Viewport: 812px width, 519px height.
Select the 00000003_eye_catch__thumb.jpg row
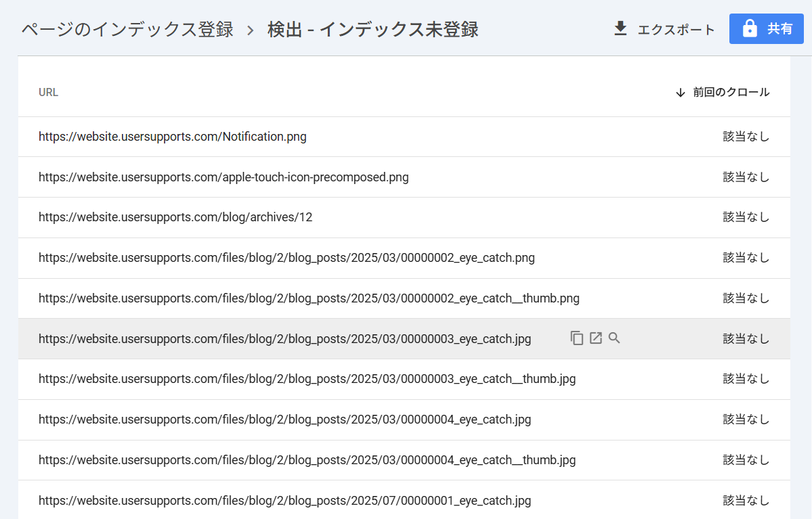pyautogui.click(x=307, y=379)
